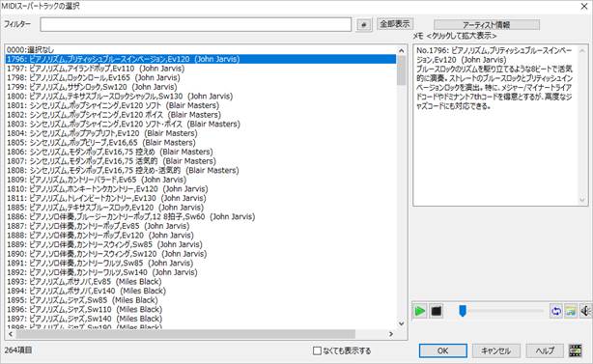The width and height of the screenshot is (593, 364).
Task: Select track 1889 Sw85 John Jarvis
Action: (201, 244)
